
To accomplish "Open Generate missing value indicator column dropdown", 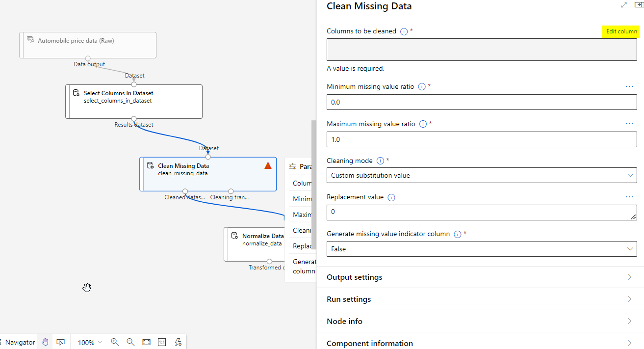I will (481, 249).
